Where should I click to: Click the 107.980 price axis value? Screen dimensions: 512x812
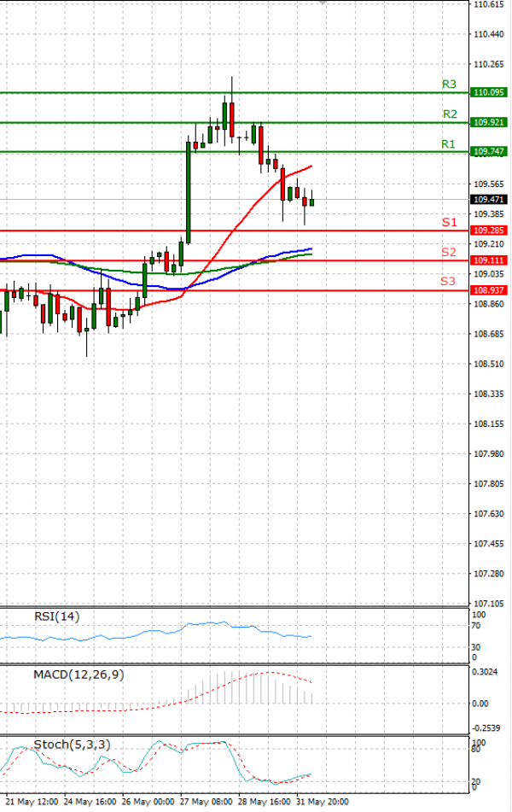pyautogui.click(x=489, y=454)
